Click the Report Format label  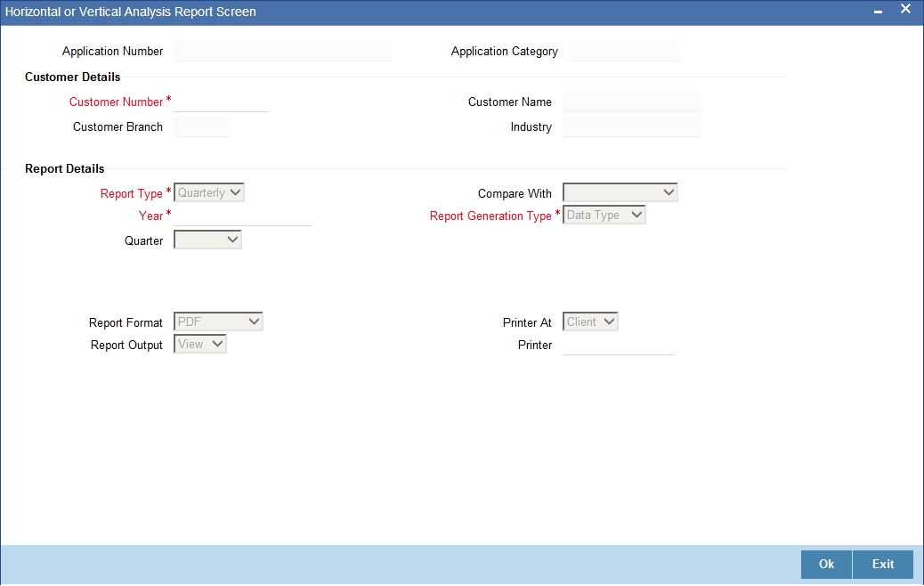point(126,323)
